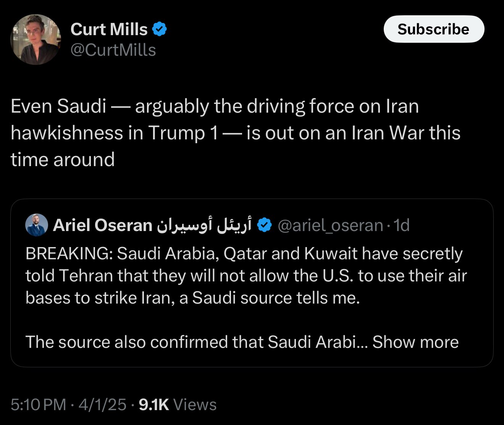Viewport: 504px width, 425px height.
Task: Click the date 4/1/25 below the tweet
Action: pos(102,404)
